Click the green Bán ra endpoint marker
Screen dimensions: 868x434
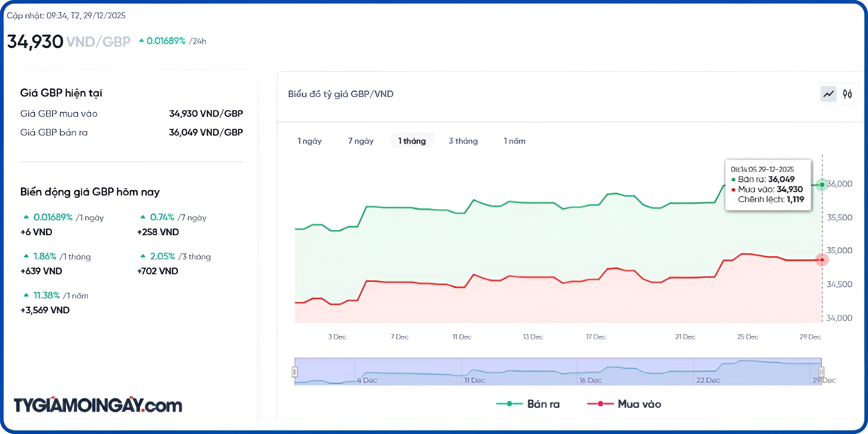(822, 184)
